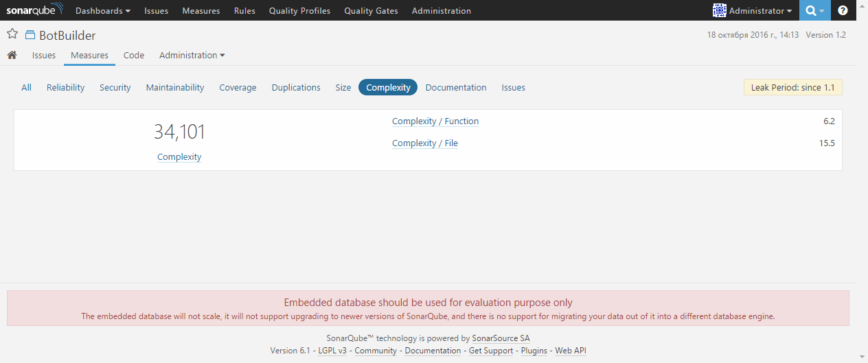Click the 34,101 complexity value
The image size is (868, 363).
[x=179, y=132]
